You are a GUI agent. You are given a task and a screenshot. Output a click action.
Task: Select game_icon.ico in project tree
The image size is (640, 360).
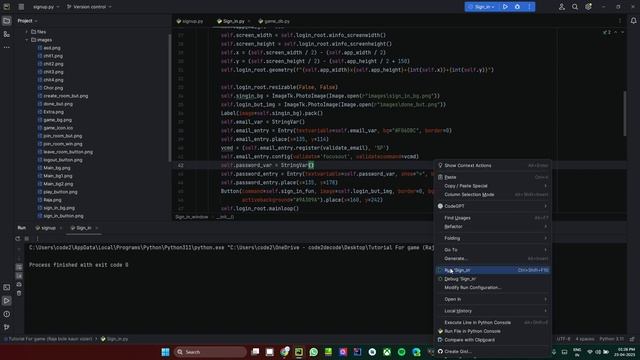58,128
